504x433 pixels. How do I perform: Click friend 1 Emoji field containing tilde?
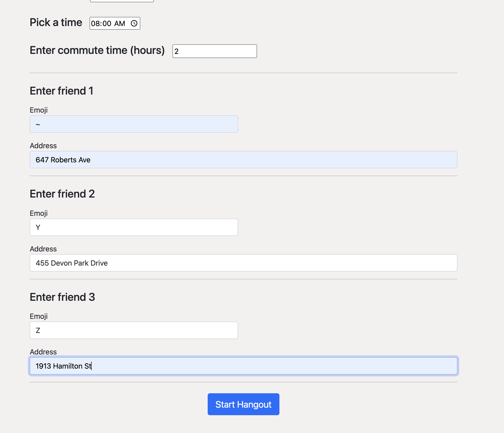pyautogui.click(x=134, y=124)
